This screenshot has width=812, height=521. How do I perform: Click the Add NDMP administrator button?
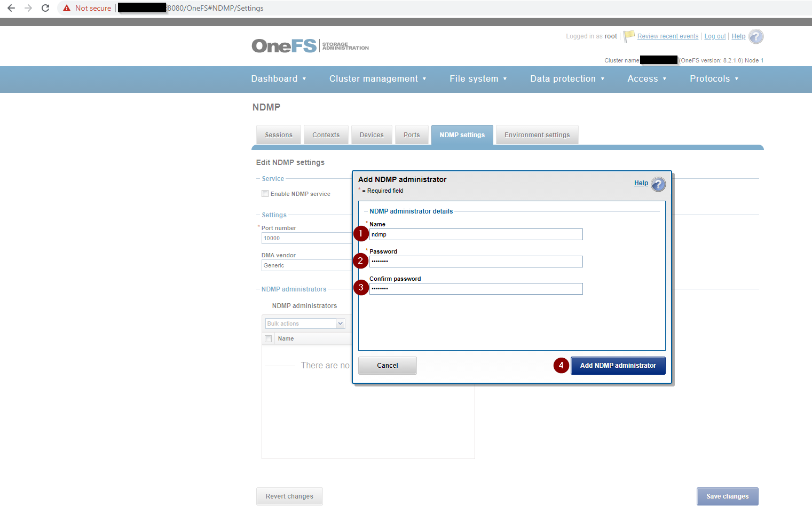tap(618, 365)
